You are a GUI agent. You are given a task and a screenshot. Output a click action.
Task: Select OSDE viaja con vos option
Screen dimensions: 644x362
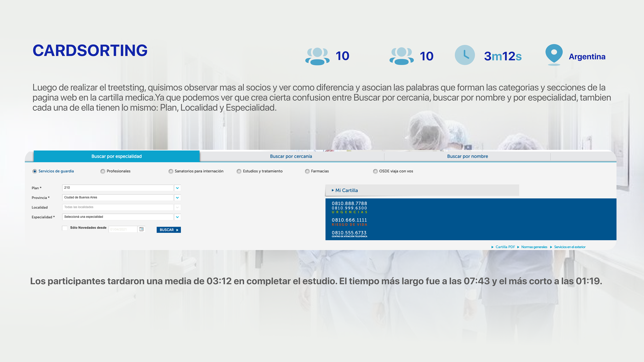[375, 171]
